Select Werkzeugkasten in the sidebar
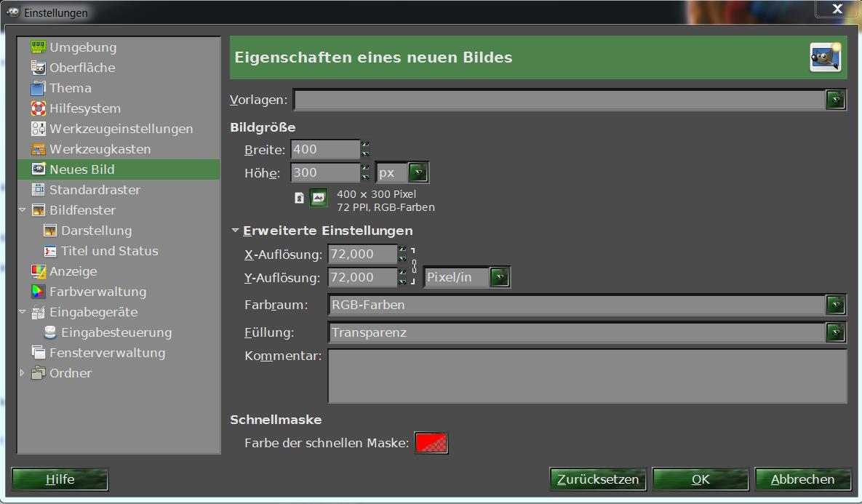Viewport: 862px width, 504px height. [x=100, y=149]
